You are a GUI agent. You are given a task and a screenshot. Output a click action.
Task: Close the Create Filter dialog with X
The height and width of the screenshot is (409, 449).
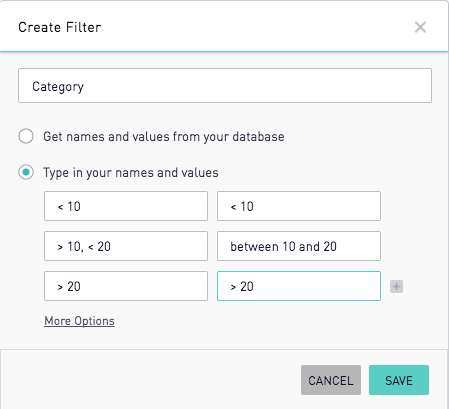coord(420,27)
